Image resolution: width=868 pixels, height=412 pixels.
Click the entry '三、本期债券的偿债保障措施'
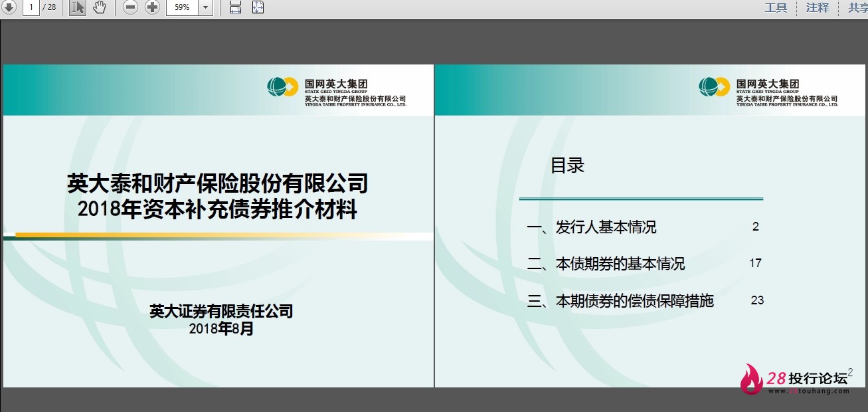[620, 301]
